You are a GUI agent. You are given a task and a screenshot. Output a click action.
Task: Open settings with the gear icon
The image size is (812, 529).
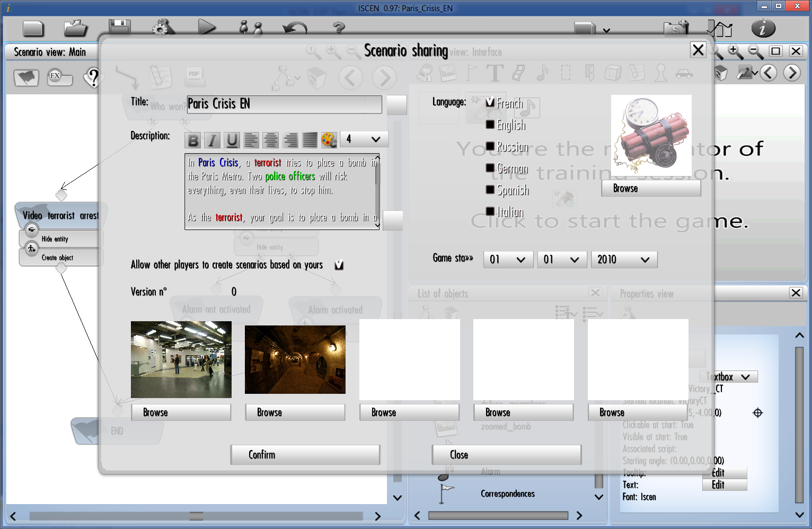pyautogui.click(x=162, y=28)
